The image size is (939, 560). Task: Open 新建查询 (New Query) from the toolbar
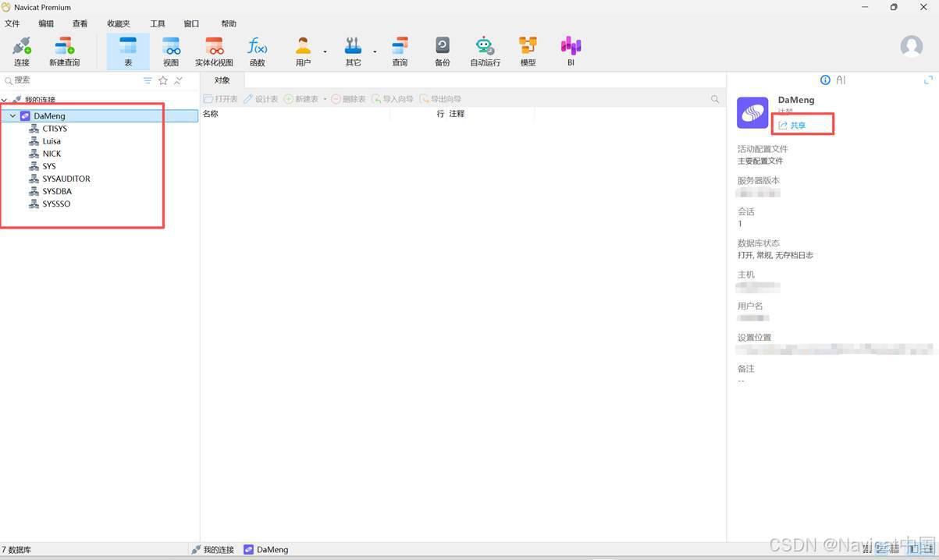click(x=64, y=51)
